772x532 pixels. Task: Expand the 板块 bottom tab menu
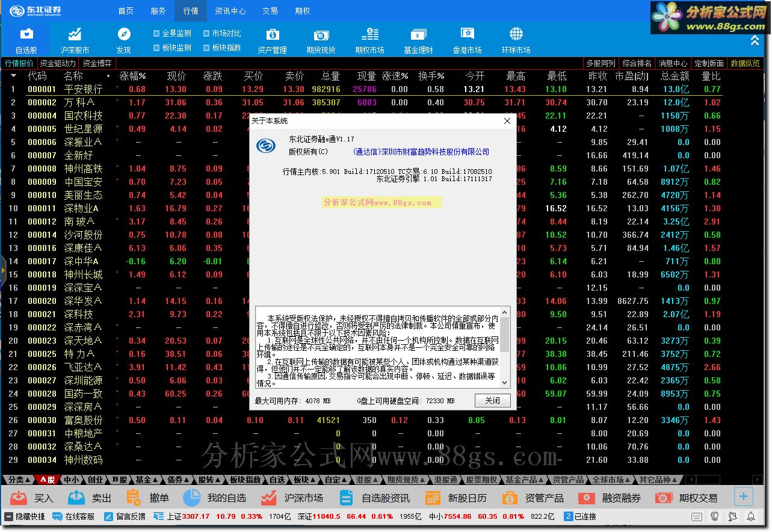point(304,480)
